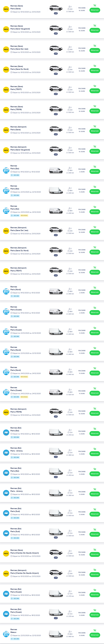Viewport: 104px width, 644px height.
Task: Click the NOUVEAU badge on the Rennes to Paris (Ouest) offer
Action: 24,397
